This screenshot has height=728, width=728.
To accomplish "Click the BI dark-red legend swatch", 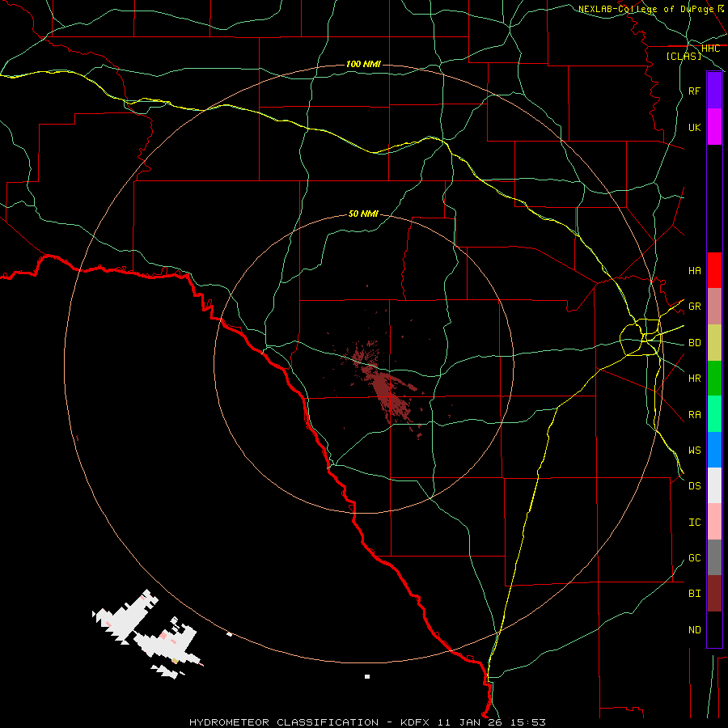I will tap(714, 594).
